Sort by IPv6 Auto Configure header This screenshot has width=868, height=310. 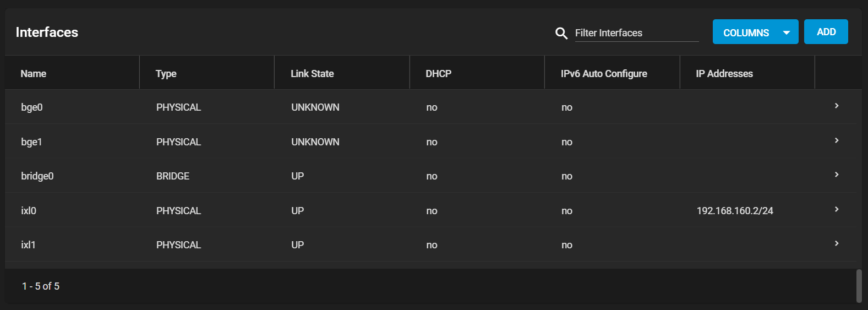pyautogui.click(x=604, y=74)
